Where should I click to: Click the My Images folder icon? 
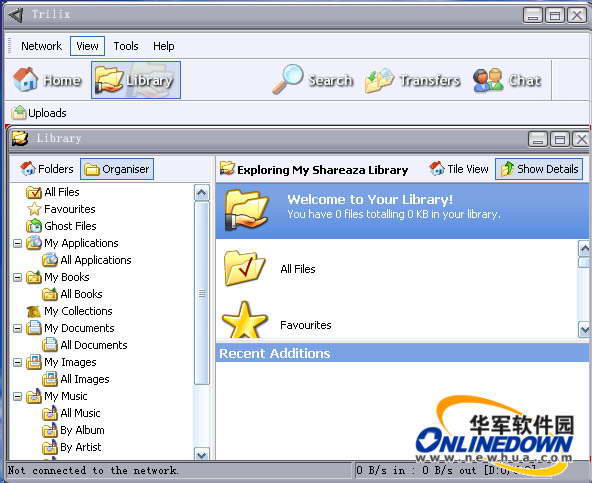(34, 362)
